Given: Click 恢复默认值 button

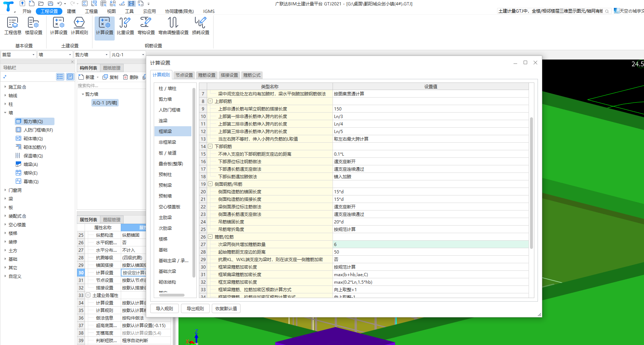Looking at the screenshot, I should tap(226, 308).
